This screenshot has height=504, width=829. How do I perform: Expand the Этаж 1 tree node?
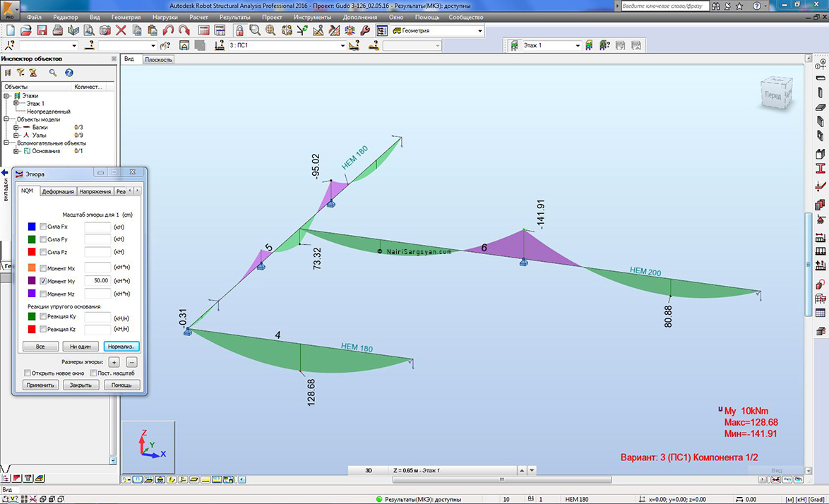pos(16,104)
